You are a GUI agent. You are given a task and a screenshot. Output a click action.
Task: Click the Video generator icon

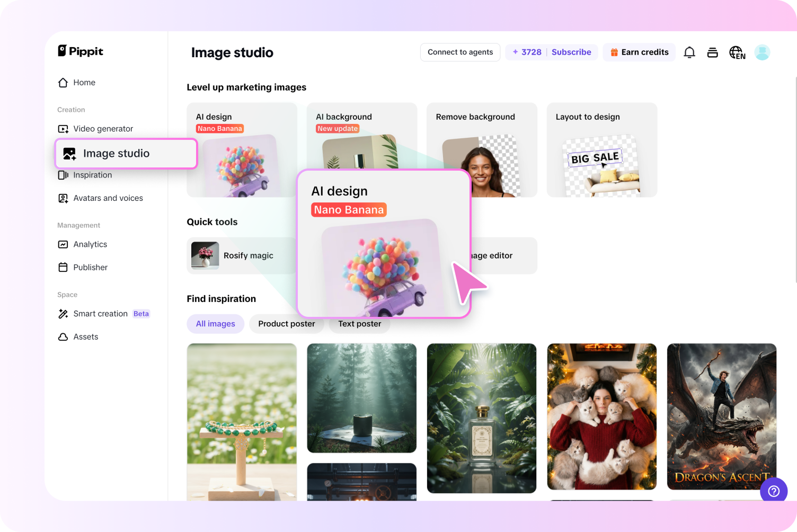63,129
